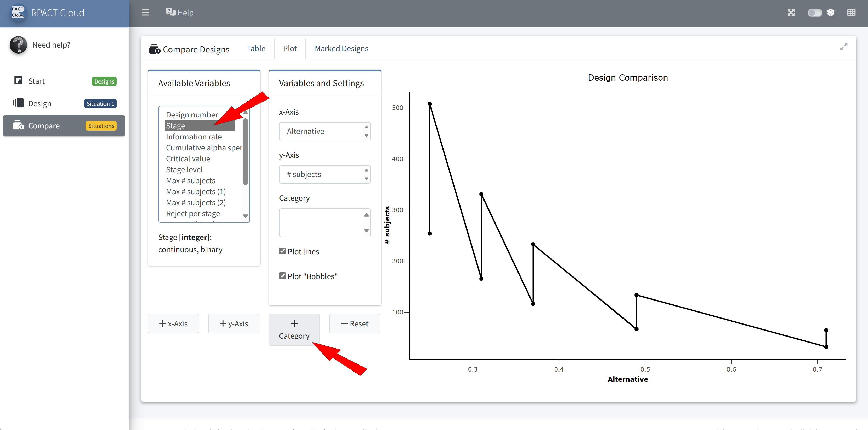The width and height of the screenshot is (868, 430).
Task: Switch to the Table tab
Action: point(256,49)
